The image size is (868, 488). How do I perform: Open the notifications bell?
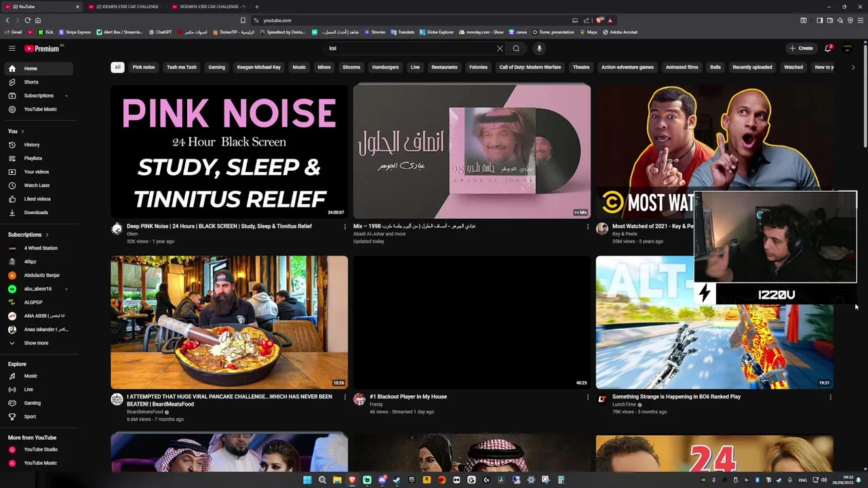pos(828,48)
